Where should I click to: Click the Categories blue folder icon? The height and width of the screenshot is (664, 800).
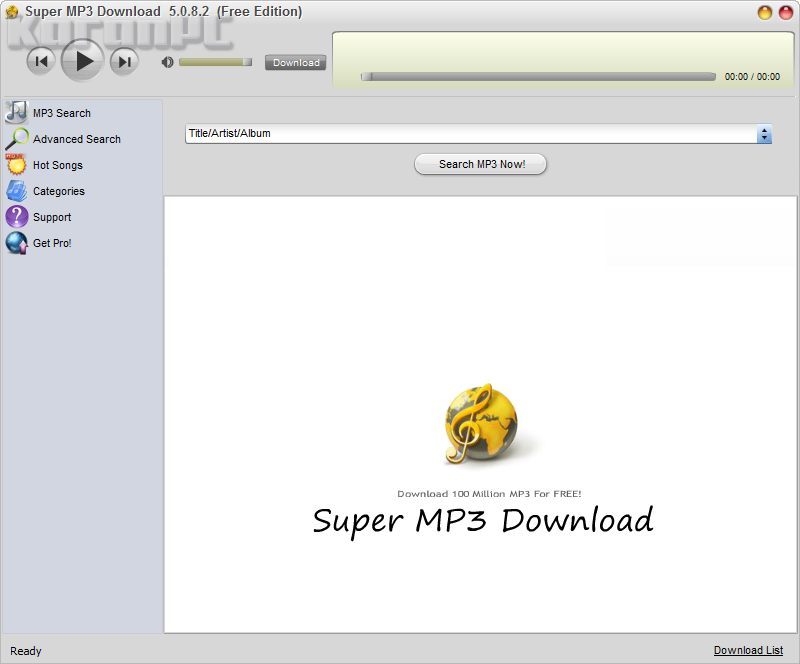click(x=17, y=190)
